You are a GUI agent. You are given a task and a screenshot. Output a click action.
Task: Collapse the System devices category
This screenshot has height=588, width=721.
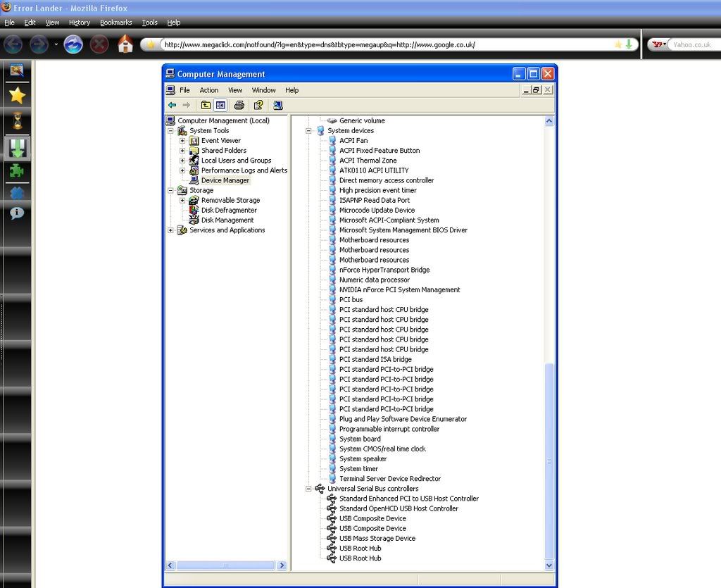pos(308,130)
